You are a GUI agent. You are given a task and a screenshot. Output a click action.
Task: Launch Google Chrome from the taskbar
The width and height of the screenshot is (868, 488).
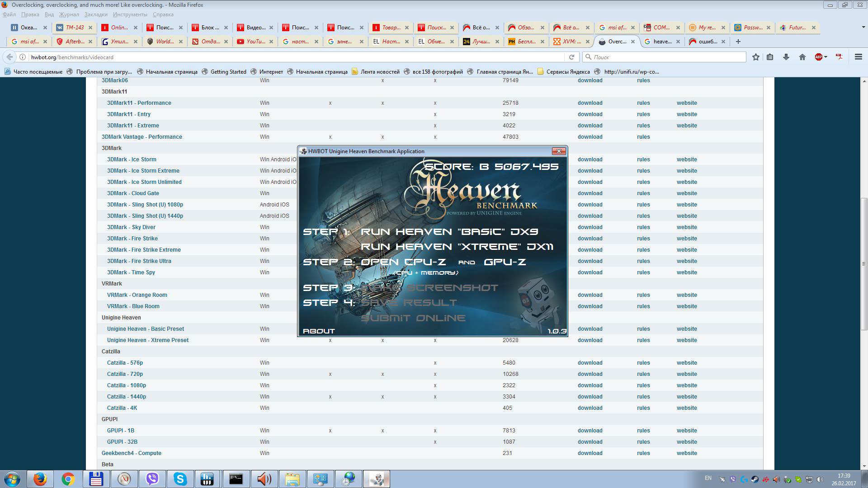point(68,479)
